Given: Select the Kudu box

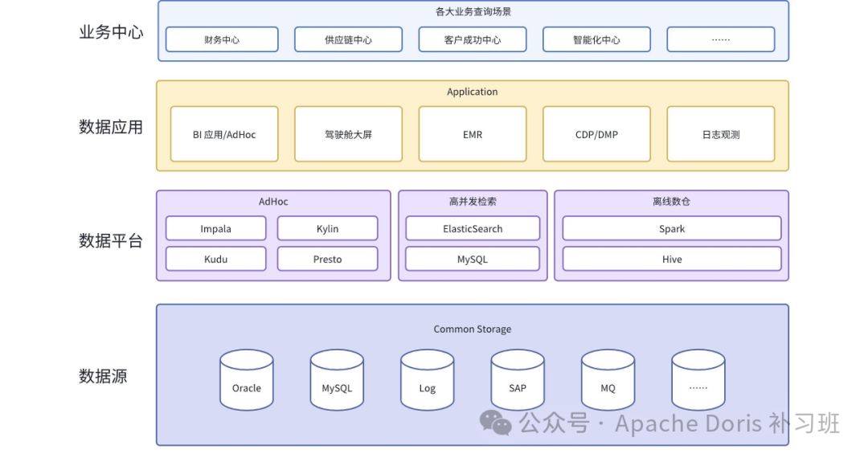Looking at the screenshot, I should pos(216,259).
